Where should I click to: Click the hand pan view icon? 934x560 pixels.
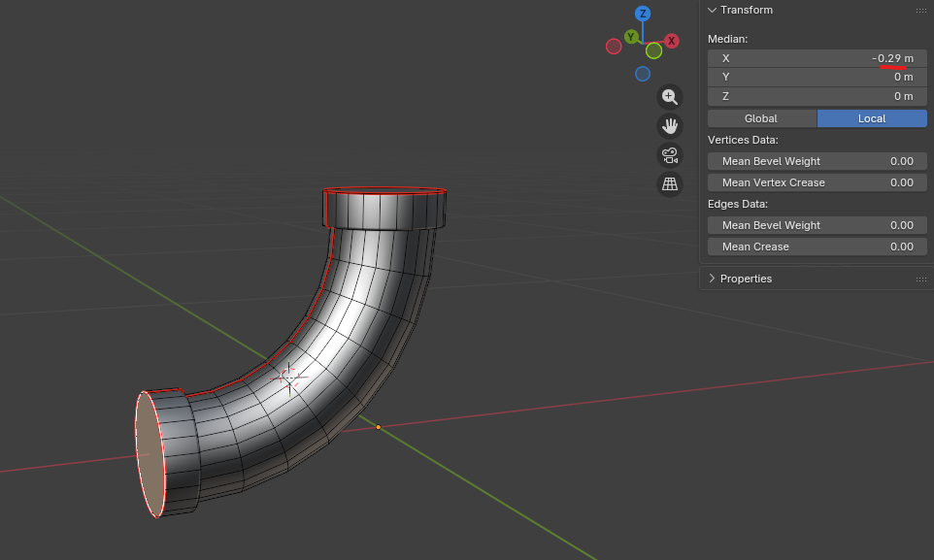coord(669,125)
